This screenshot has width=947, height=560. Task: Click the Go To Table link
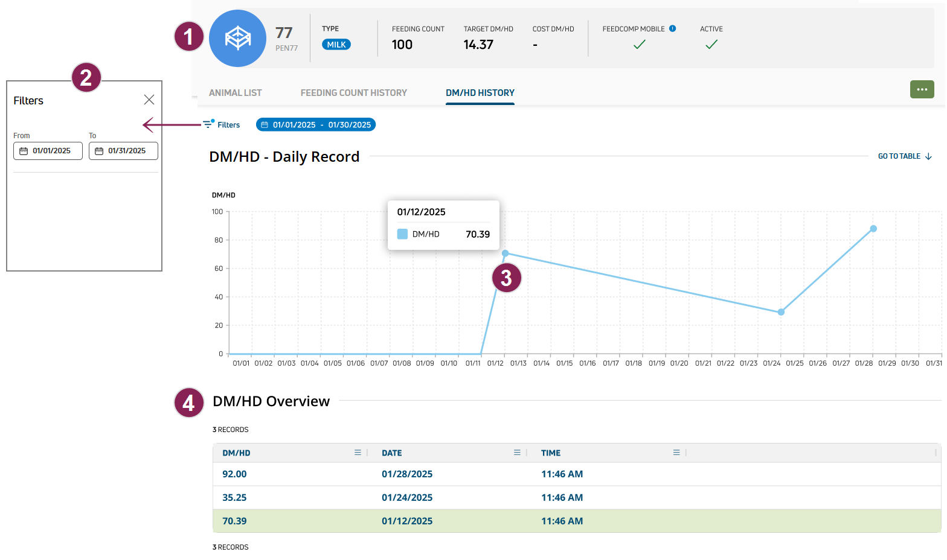[x=905, y=156]
